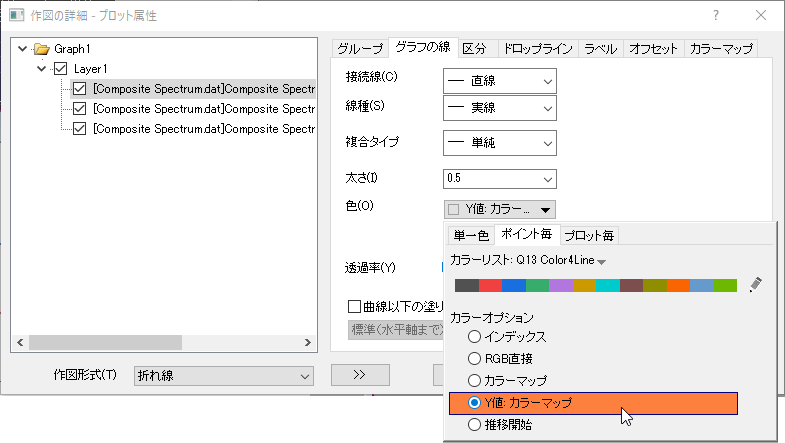Select the Layer1 tree item
This screenshot has height=443, width=785.
pos(91,69)
